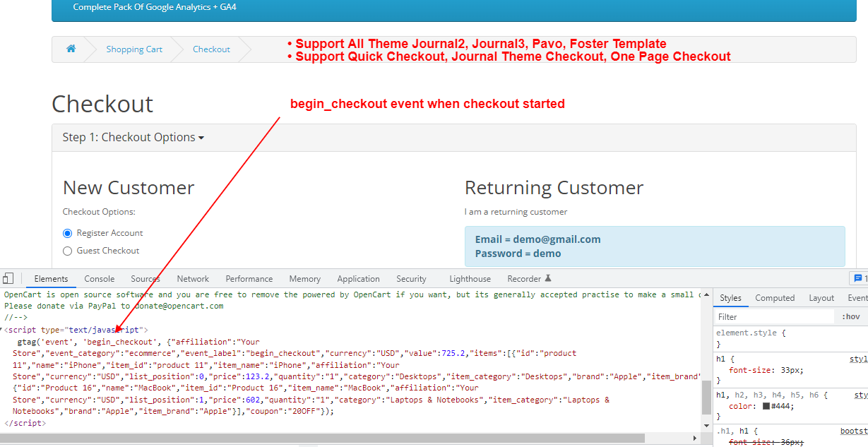Open the Layout sidebar tab

[821, 298]
